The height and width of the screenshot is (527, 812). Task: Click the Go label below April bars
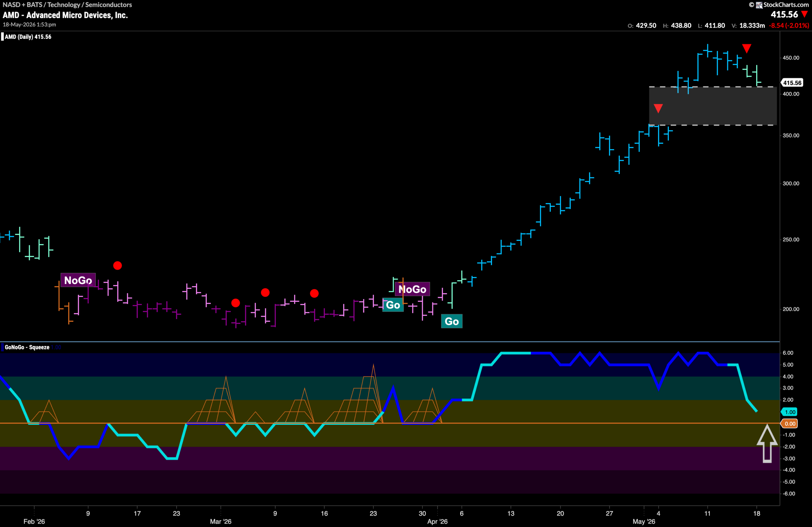[x=452, y=321]
